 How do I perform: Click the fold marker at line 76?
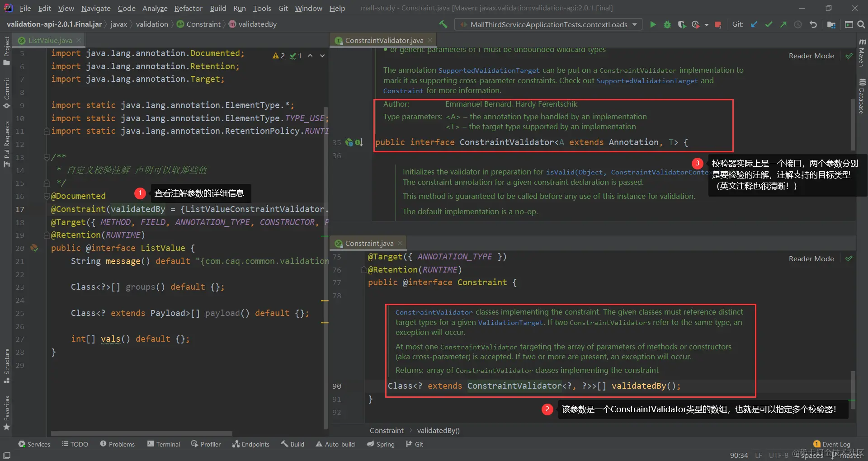pyautogui.click(x=363, y=270)
